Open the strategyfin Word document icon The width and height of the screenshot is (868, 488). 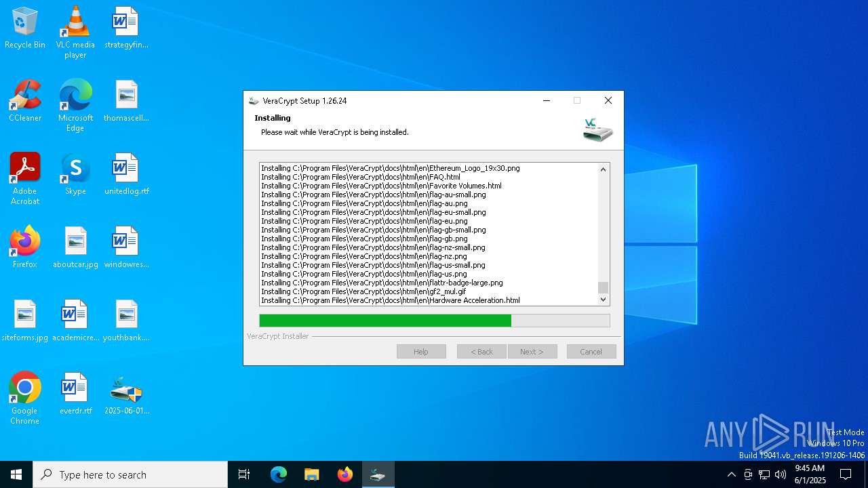tap(126, 28)
